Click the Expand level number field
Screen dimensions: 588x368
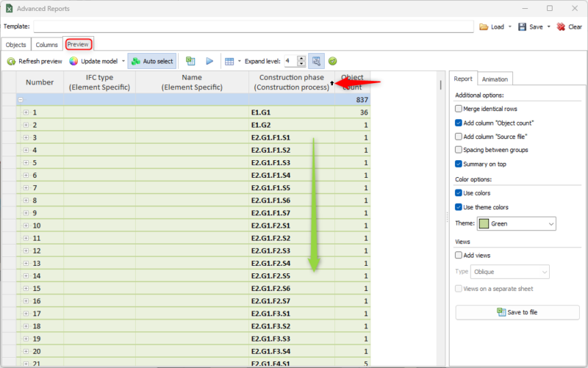(290, 61)
